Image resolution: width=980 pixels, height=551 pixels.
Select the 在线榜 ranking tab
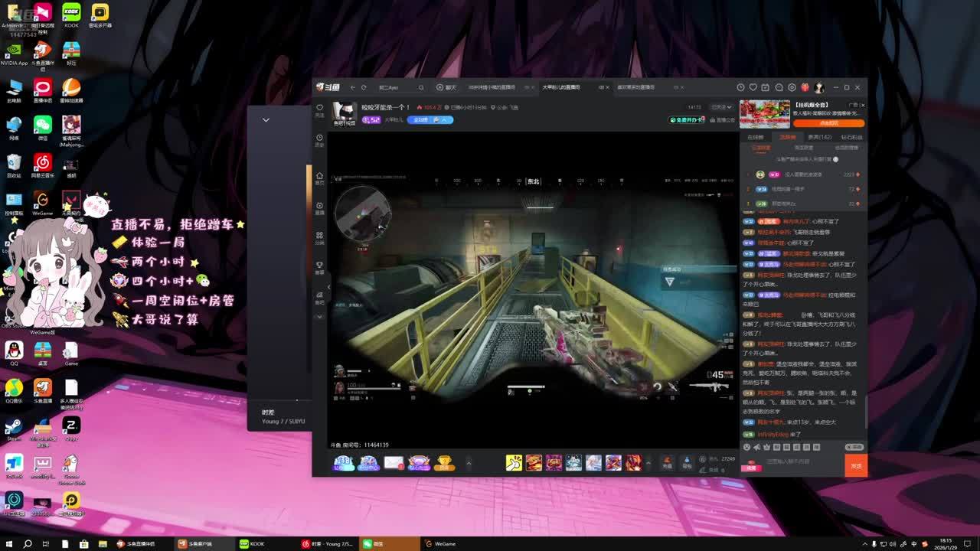click(x=755, y=137)
